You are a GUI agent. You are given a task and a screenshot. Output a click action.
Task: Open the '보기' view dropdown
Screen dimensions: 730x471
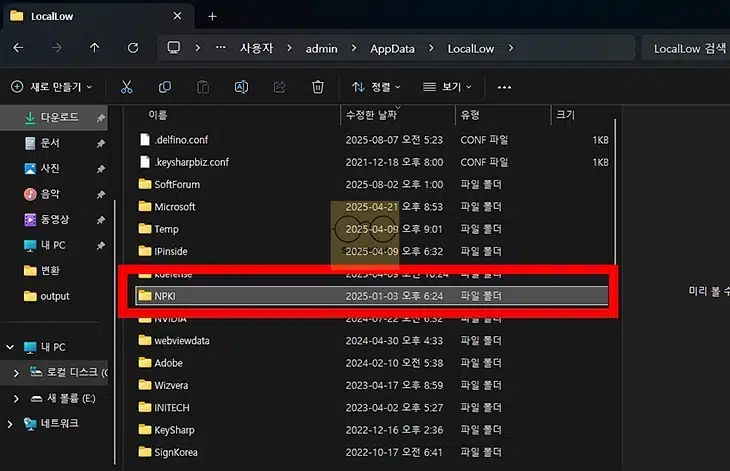(x=447, y=87)
